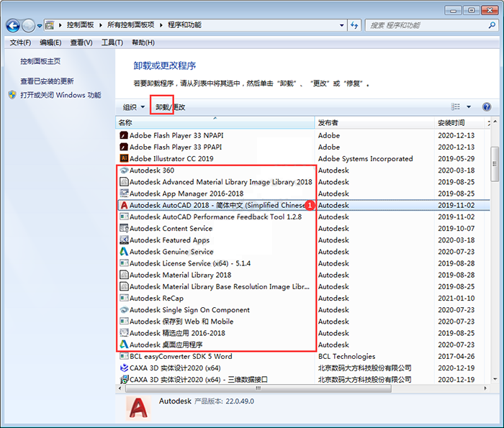
Task: Go to 控制面板主页 link
Action: [x=40, y=61]
